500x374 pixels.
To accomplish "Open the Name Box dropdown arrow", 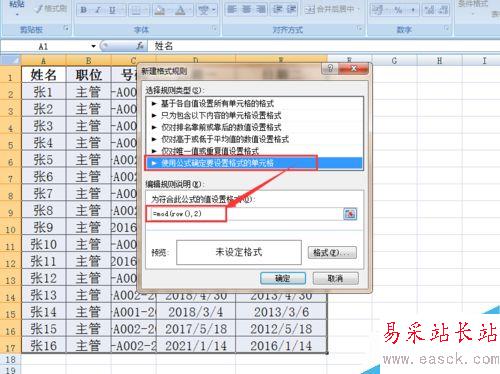I will 93,46.
